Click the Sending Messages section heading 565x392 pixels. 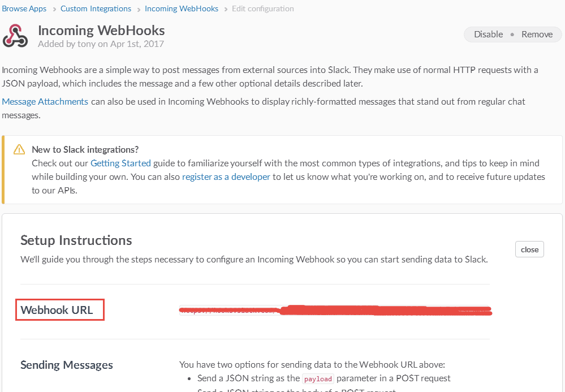click(67, 365)
